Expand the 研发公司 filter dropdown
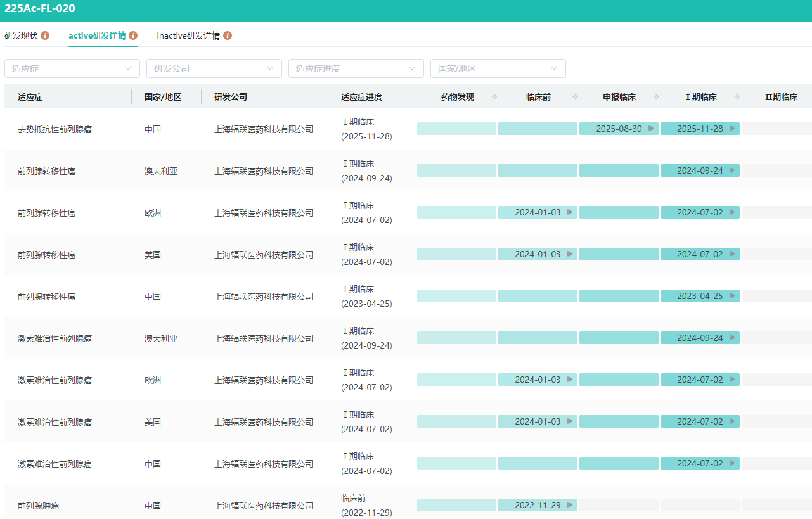The image size is (812, 519). [214, 68]
